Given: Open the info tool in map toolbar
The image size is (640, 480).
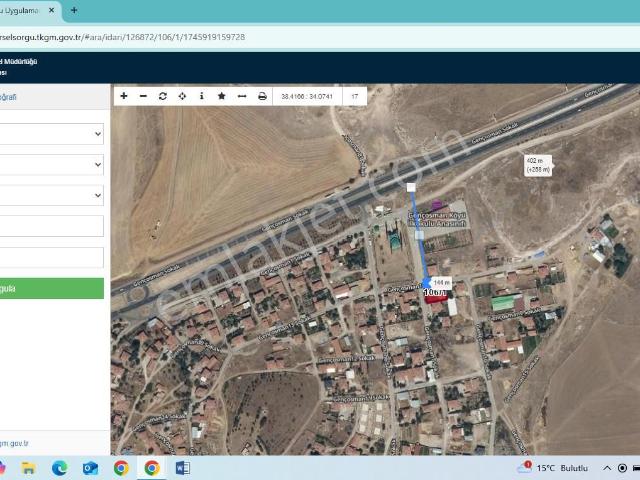Looking at the screenshot, I should click(x=202, y=97).
